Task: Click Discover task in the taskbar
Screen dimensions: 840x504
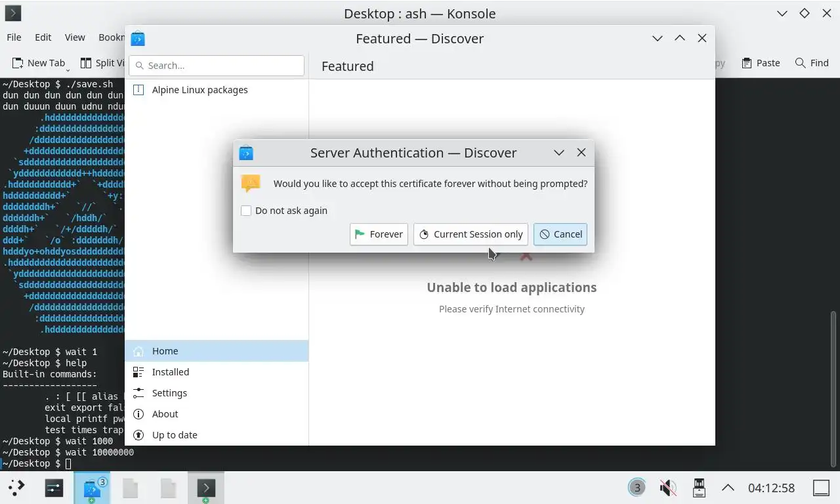Action: [92, 488]
